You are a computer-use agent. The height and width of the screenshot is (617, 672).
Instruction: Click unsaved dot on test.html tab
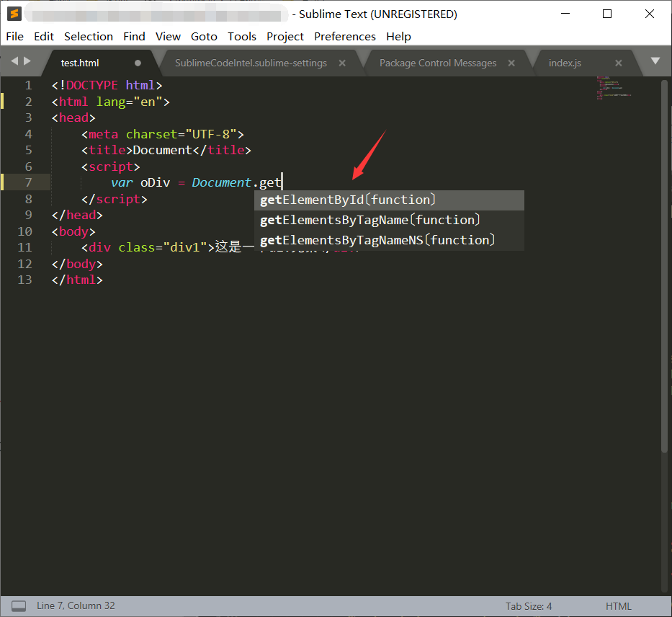tap(138, 63)
